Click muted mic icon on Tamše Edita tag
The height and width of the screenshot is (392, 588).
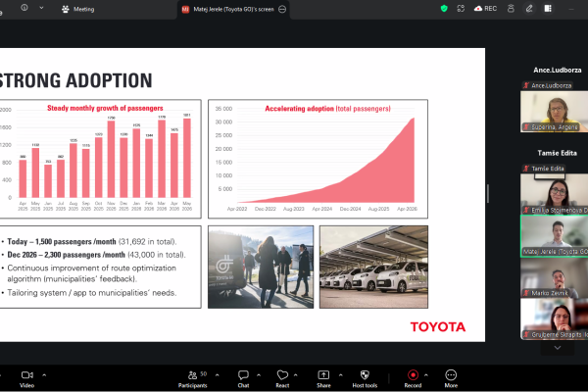tap(526, 169)
